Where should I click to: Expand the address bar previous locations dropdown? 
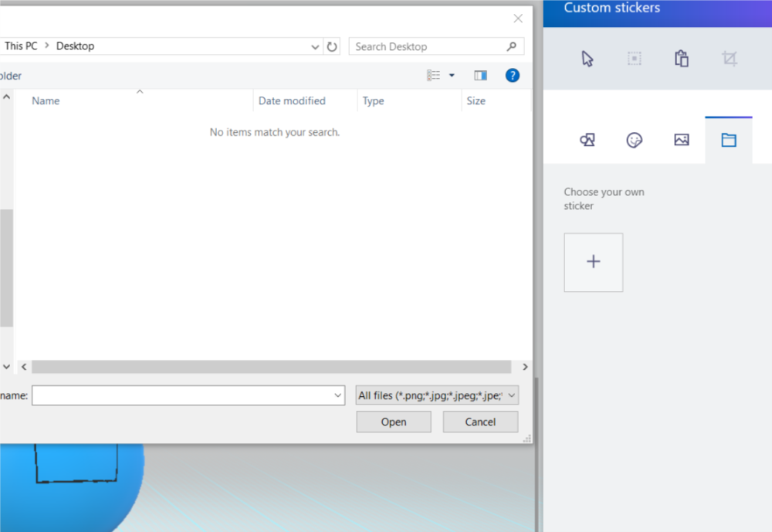(315, 47)
